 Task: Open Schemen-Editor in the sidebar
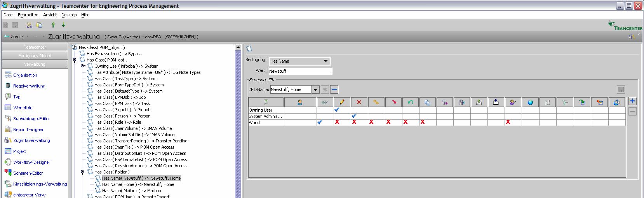click(x=28, y=173)
